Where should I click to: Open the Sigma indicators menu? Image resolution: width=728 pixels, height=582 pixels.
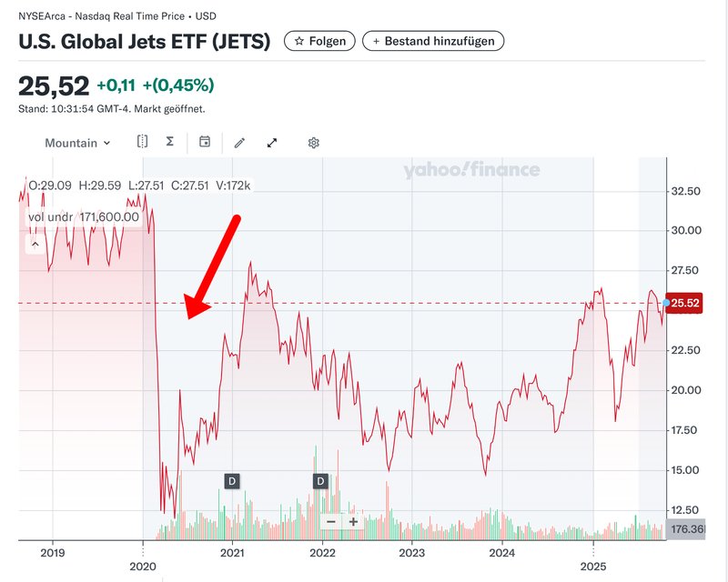tap(170, 142)
